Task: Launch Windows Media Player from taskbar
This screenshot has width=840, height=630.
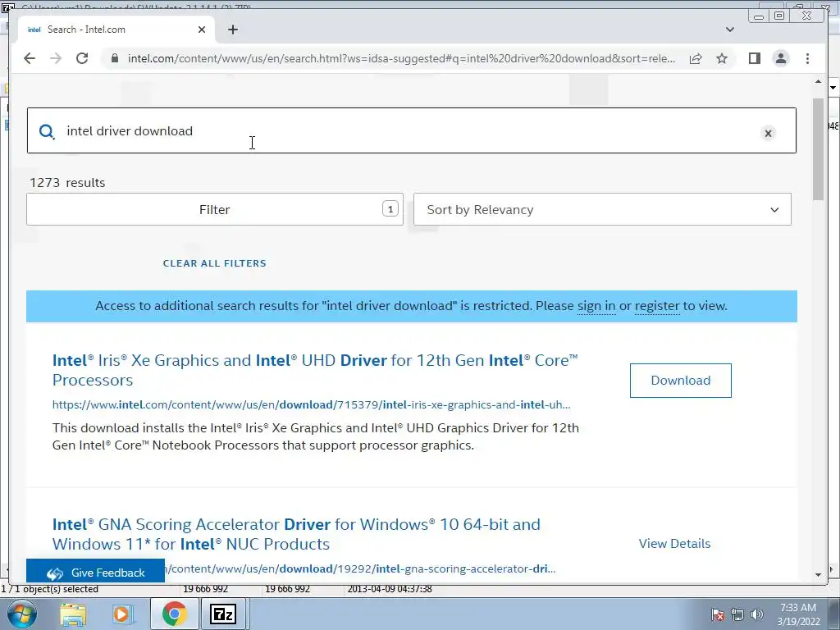Action: click(123, 614)
